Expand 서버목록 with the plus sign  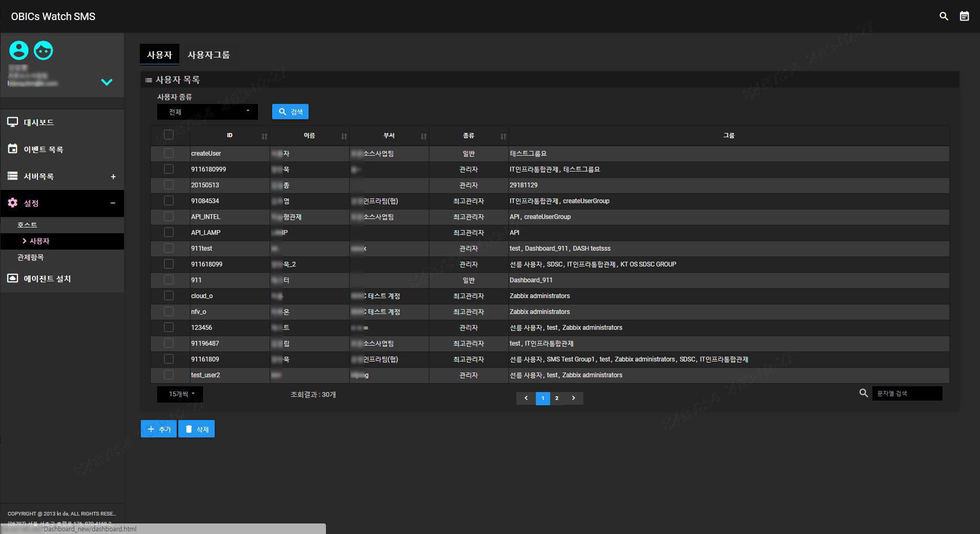click(x=113, y=176)
